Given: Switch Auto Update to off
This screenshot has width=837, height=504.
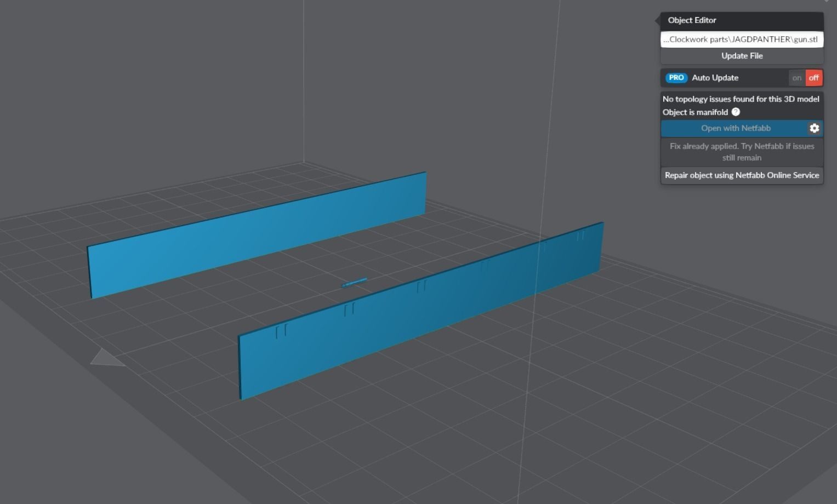Looking at the screenshot, I should [814, 78].
